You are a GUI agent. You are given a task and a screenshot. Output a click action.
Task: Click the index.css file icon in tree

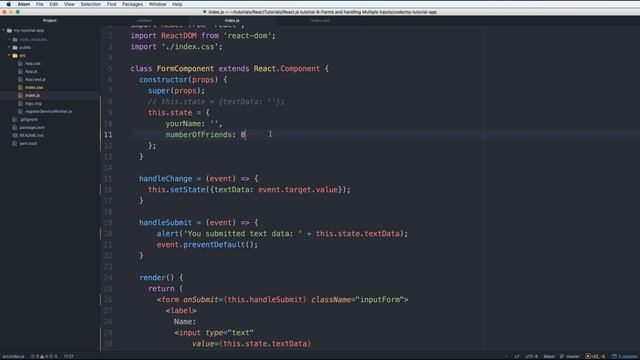pos(20,87)
